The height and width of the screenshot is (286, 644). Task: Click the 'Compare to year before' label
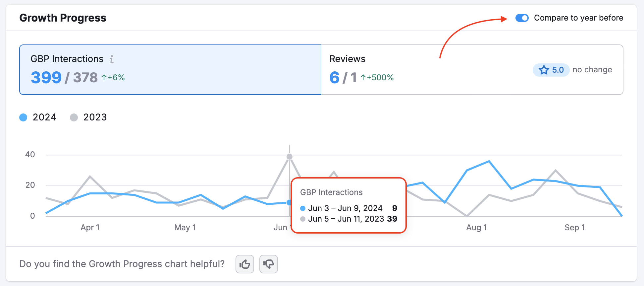coord(578,18)
